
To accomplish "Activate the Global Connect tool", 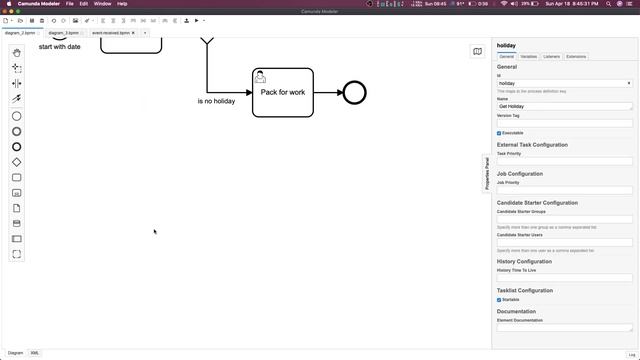I will [17, 98].
